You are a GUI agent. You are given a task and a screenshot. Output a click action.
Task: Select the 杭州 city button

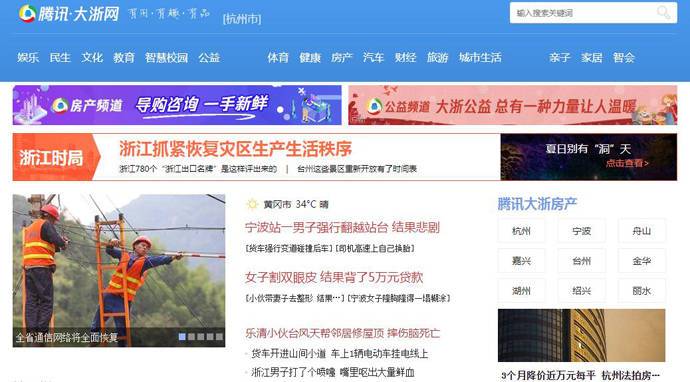(x=521, y=231)
